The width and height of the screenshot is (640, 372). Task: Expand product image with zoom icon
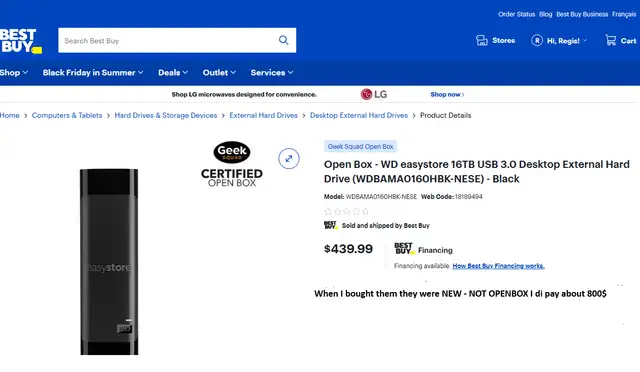pyautogui.click(x=289, y=158)
